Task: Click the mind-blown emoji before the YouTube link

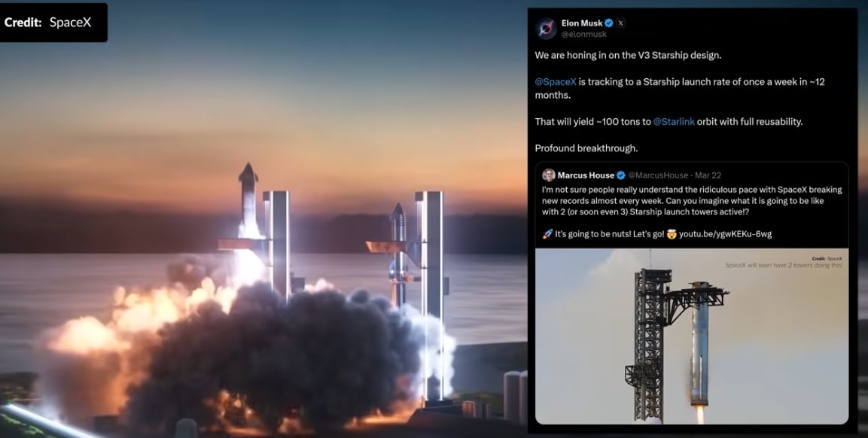Action: click(672, 234)
